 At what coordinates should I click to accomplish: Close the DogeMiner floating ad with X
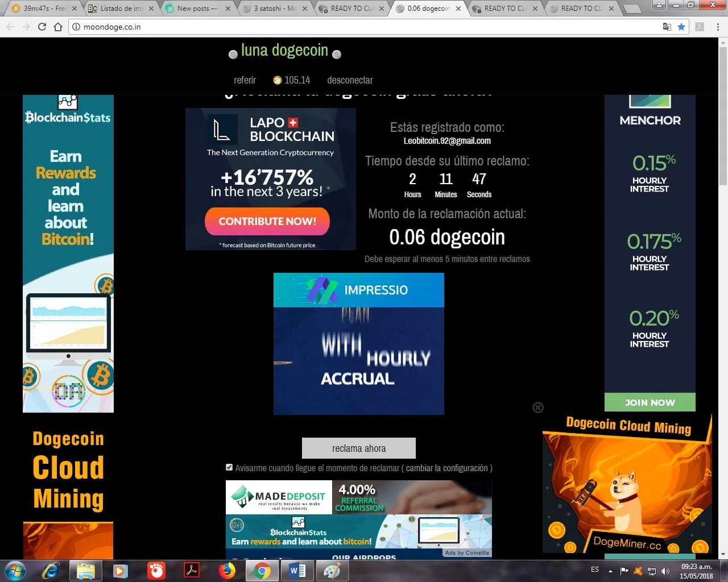coord(538,408)
